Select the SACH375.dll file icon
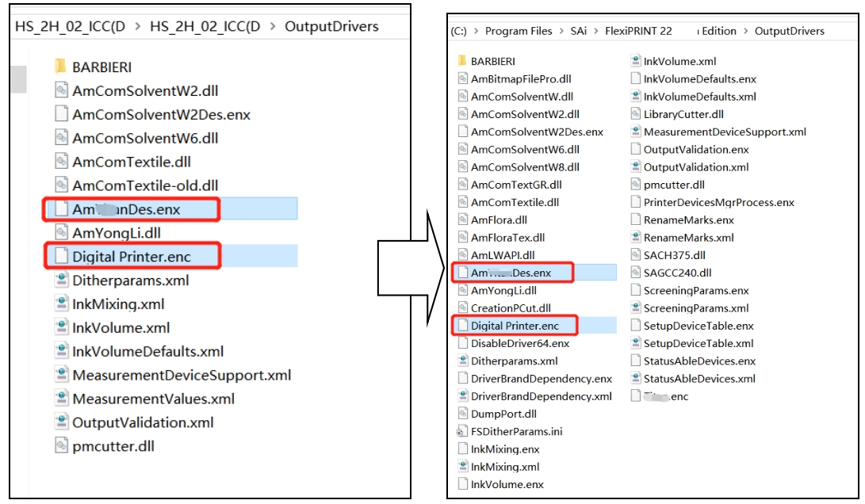Image resolution: width=865 pixels, height=504 pixels. [636, 255]
